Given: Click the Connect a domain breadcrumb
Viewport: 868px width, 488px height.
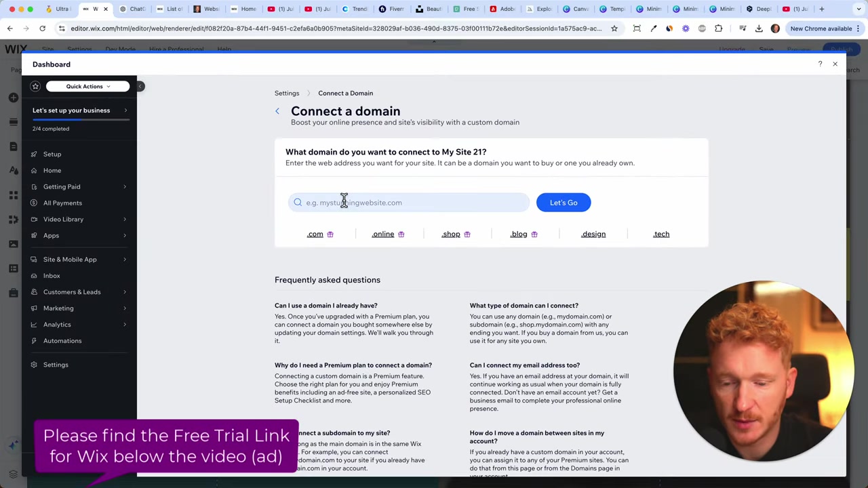Looking at the screenshot, I should [345, 93].
